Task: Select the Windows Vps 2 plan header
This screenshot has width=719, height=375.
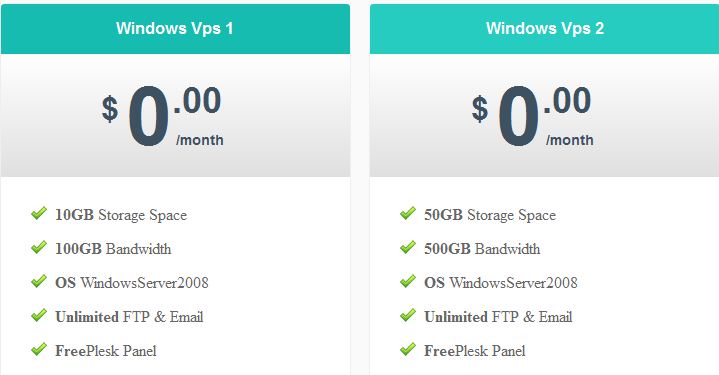Action: (544, 29)
